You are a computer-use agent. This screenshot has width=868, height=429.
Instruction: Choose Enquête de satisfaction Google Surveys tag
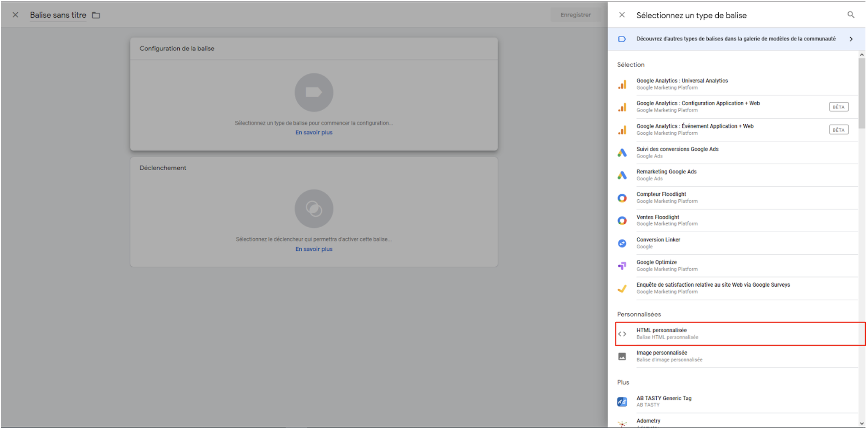737,289
